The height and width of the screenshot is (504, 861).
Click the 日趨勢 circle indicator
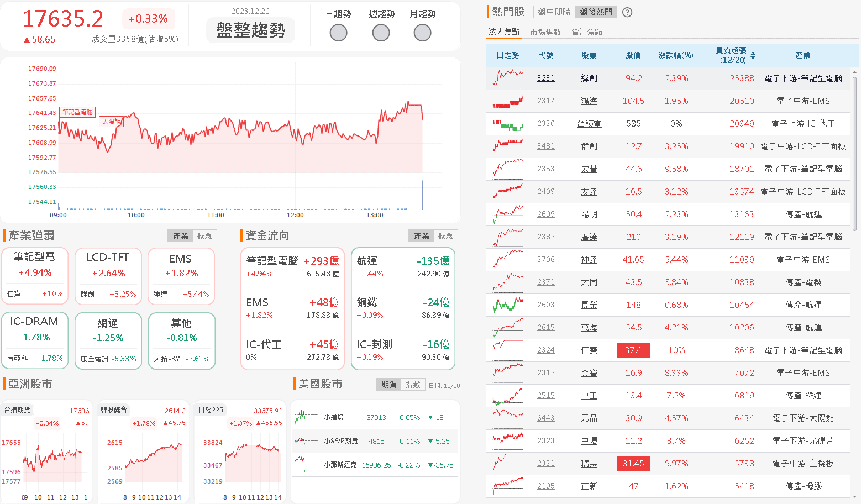point(338,33)
